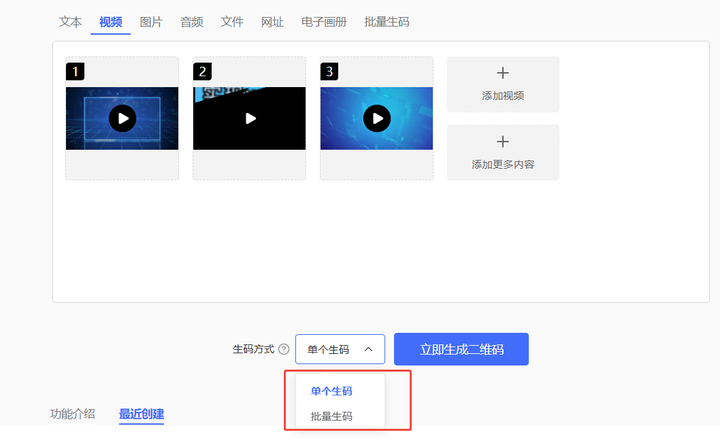
Task: Go to the 网址 tab
Action: [272, 21]
